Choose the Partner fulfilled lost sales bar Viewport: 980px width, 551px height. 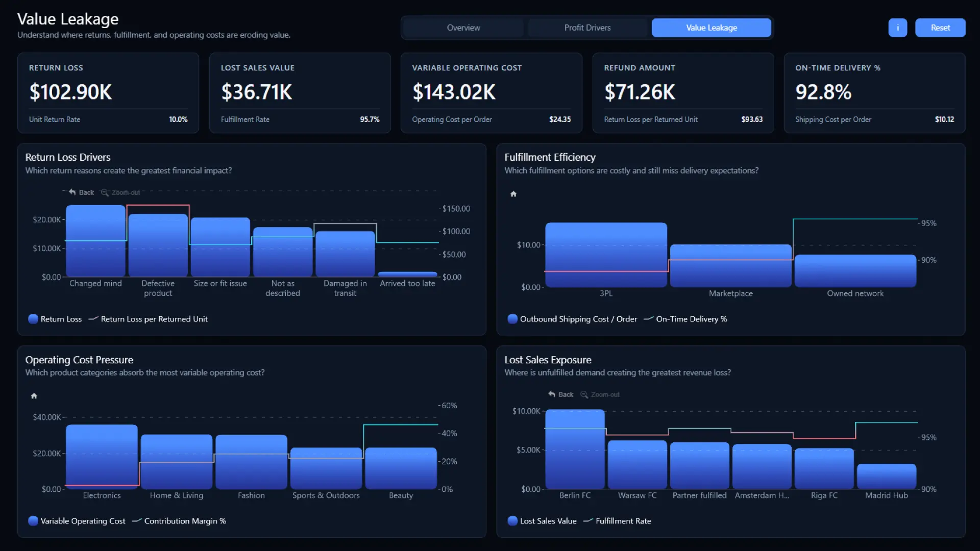[x=699, y=466]
